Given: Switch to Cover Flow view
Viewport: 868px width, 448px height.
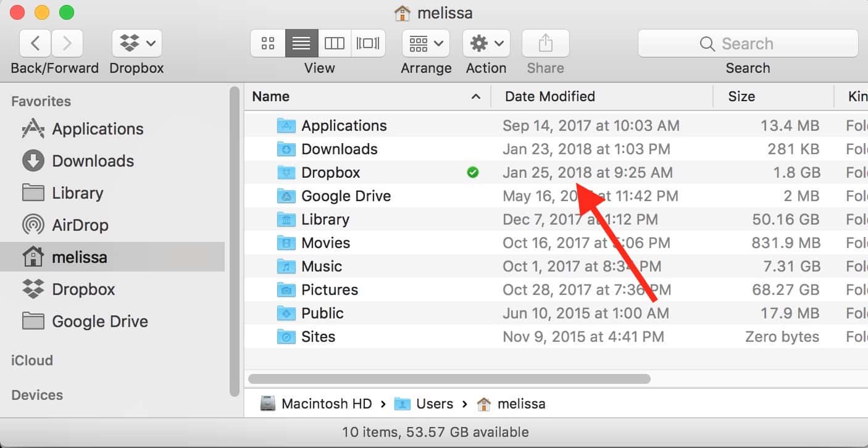Looking at the screenshot, I should point(369,43).
